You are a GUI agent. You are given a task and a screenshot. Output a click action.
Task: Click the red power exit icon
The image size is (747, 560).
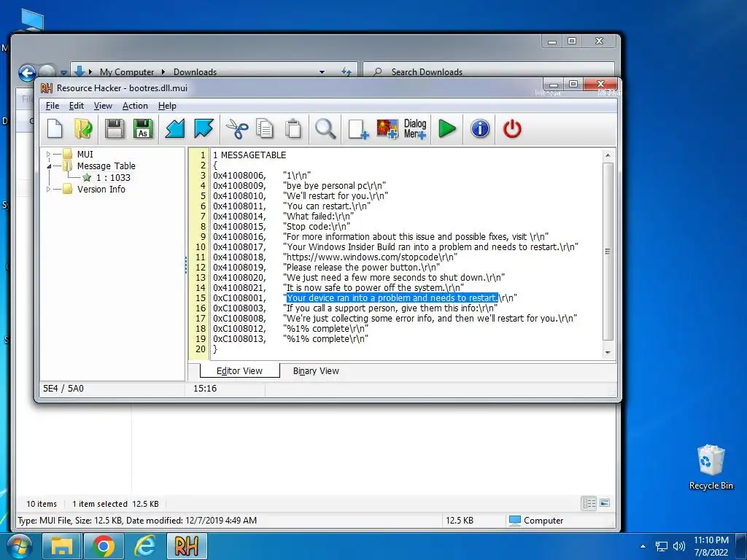[x=512, y=128]
